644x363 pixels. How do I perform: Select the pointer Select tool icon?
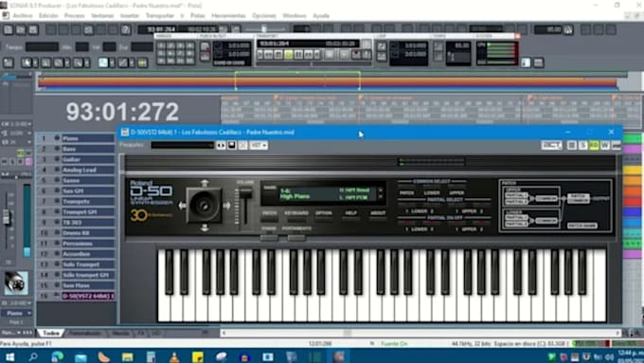click(x=27, y=63)
